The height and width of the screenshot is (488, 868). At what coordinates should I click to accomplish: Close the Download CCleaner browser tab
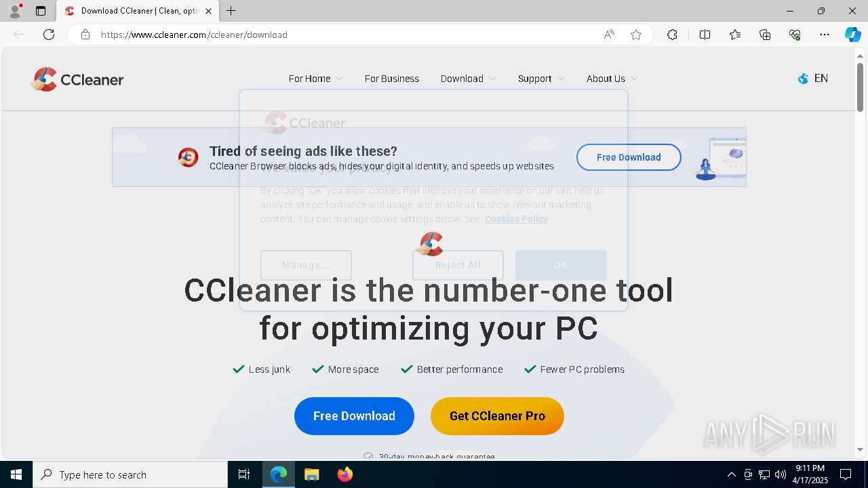tap(208, 11)
